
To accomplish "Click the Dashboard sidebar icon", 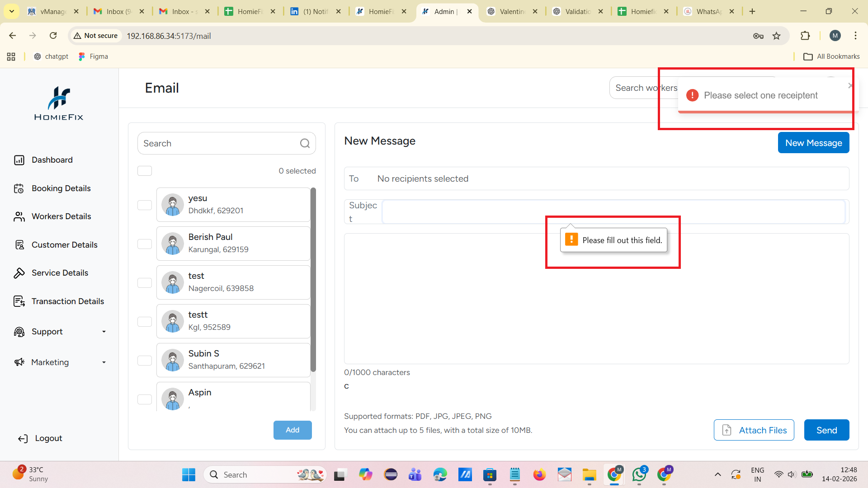I will tap(19, 160).
